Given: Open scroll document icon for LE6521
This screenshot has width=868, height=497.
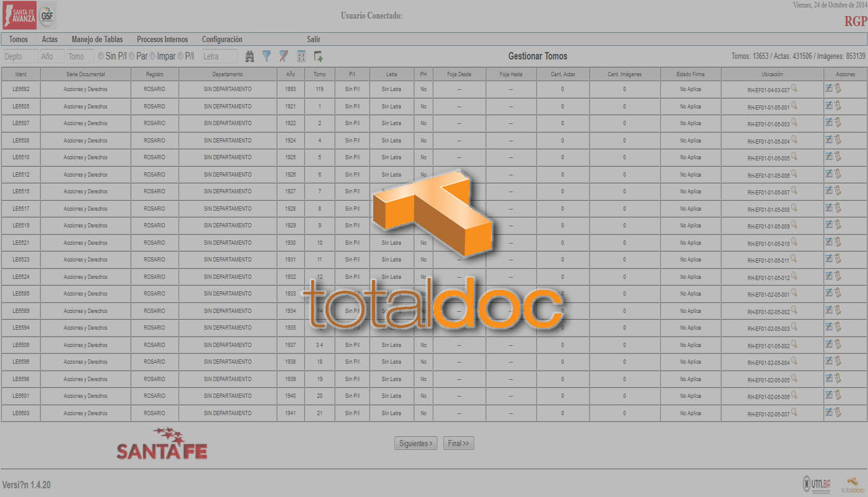Looking at the screenshot, I should 838,242.
